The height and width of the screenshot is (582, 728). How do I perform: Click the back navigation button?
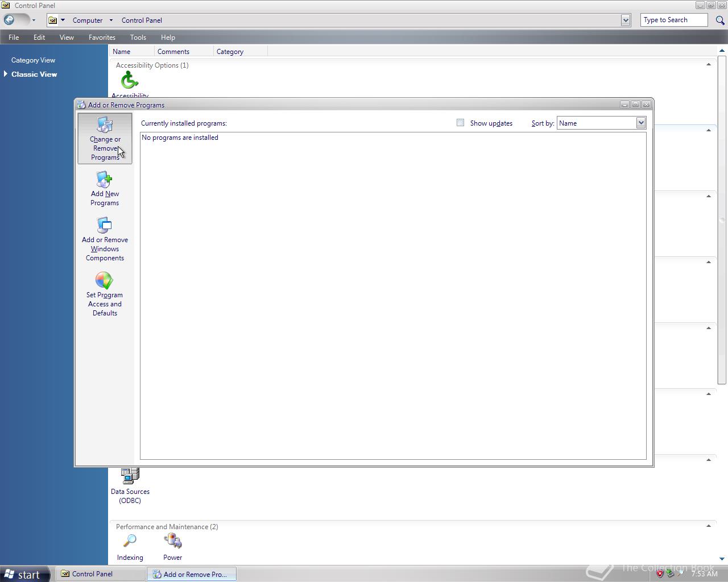[10, 20]
